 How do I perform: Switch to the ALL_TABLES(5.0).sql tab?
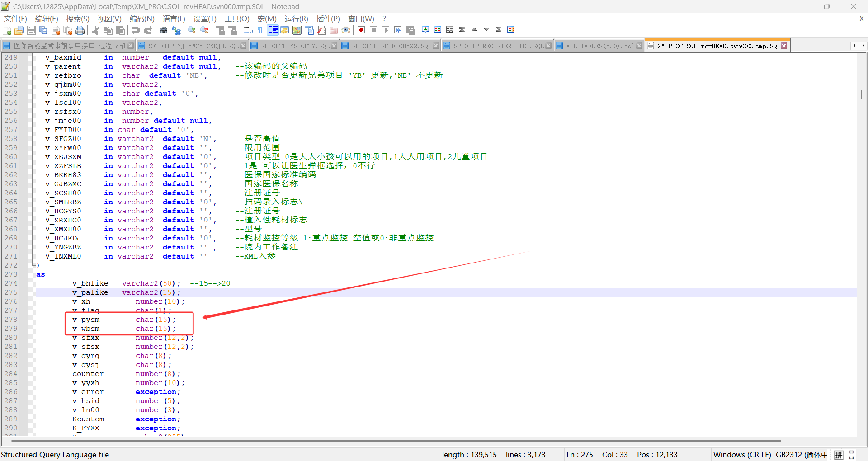[599, 46]
